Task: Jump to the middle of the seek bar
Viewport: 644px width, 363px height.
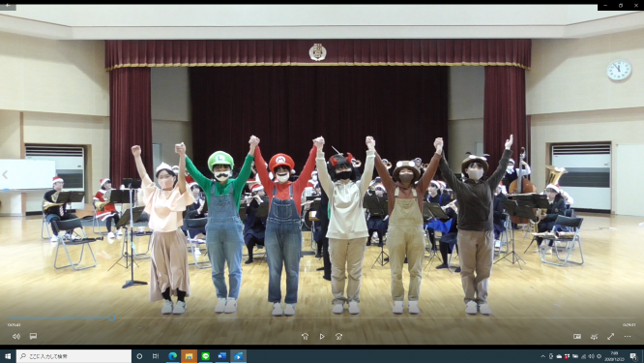Action: tap(322, 318)
